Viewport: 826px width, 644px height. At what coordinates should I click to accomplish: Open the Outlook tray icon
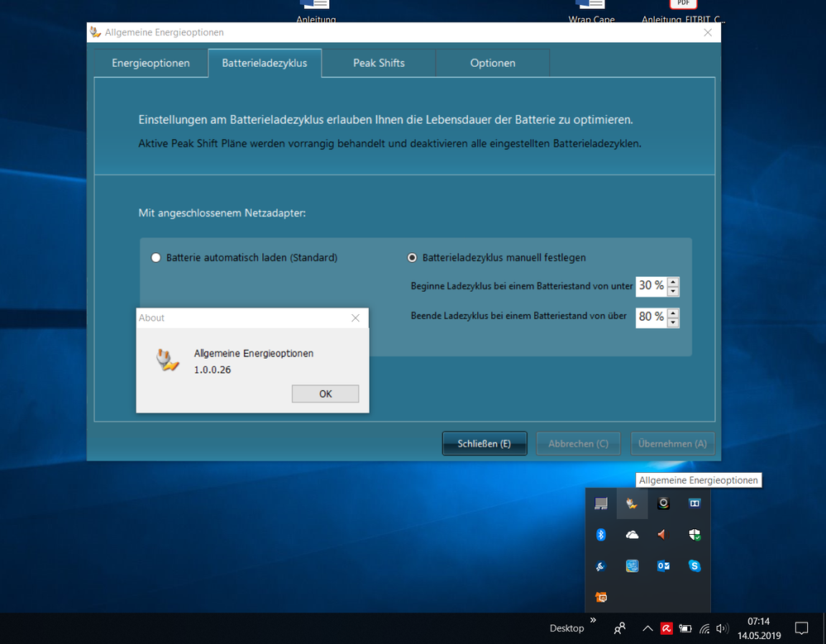point(663,566)
